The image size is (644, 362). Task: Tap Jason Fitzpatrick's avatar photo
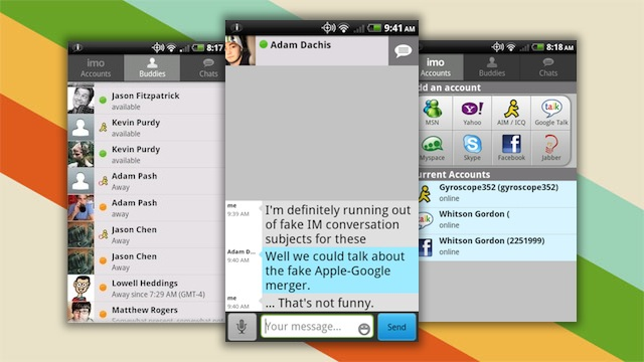[x=81, y=100]
